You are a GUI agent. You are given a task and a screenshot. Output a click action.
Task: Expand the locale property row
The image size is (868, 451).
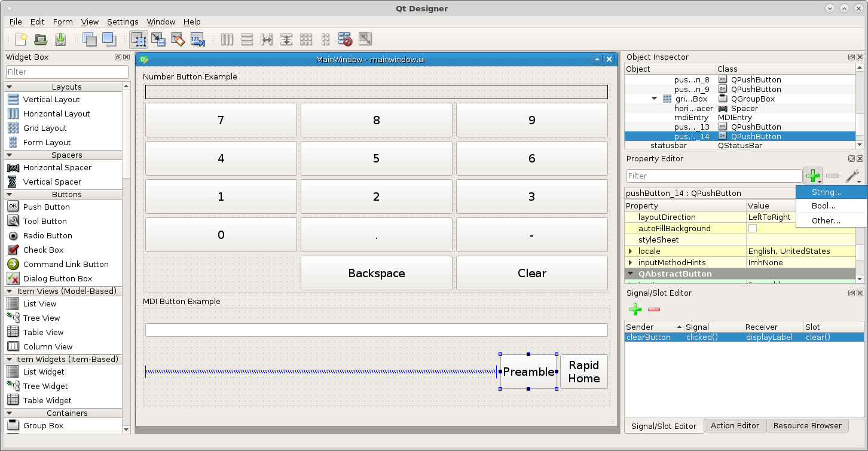tap(630, 251)
